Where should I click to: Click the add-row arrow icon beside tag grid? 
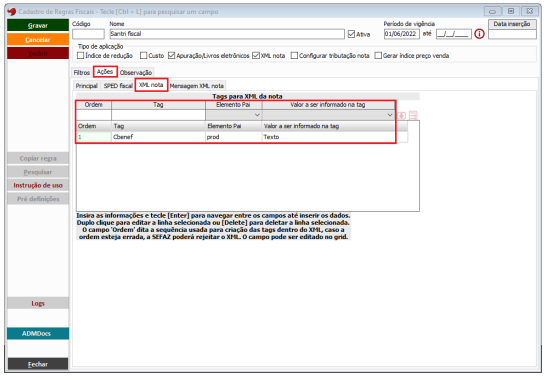click(402, 115)
